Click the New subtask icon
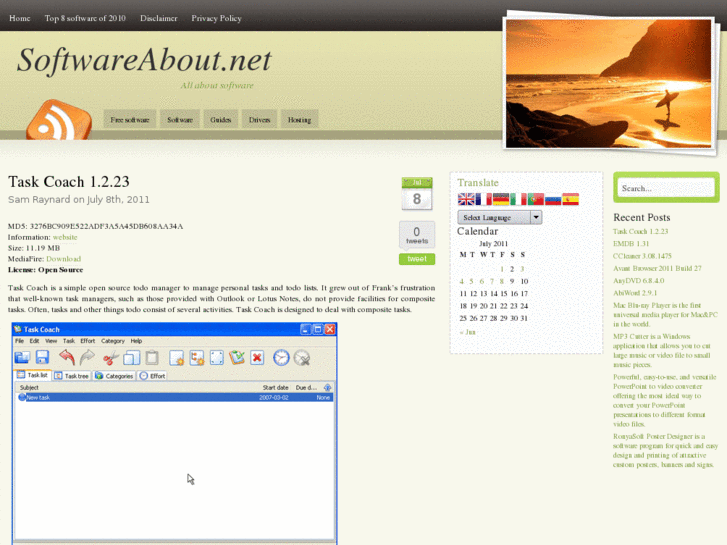 pos(197,358)
